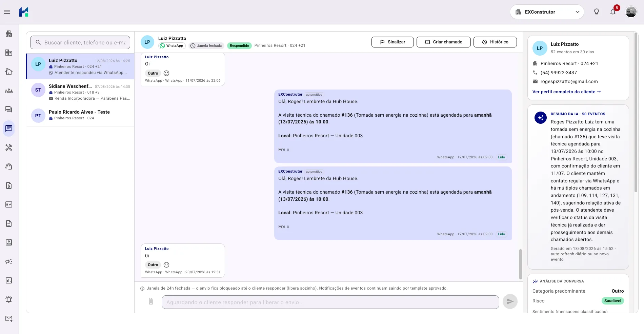Image resolution: width=644 pixels, height=334 pixels.
Task: Click the Criar chamado button
Action: click(444, 42)
